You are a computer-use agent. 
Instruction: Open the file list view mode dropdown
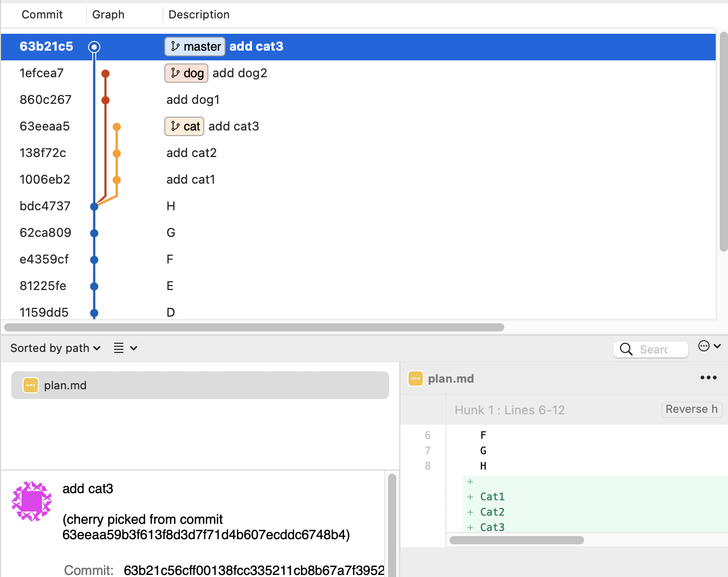pyautogui.click(x=125, y=348)
